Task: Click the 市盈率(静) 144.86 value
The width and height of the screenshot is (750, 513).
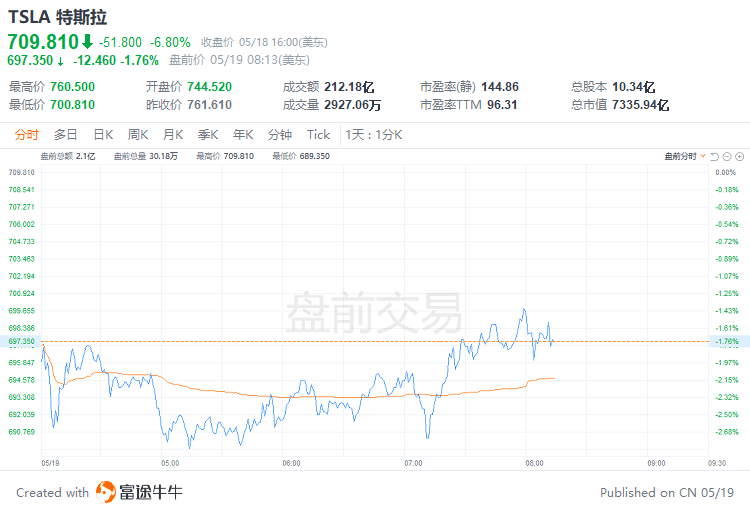Action: 500,87
